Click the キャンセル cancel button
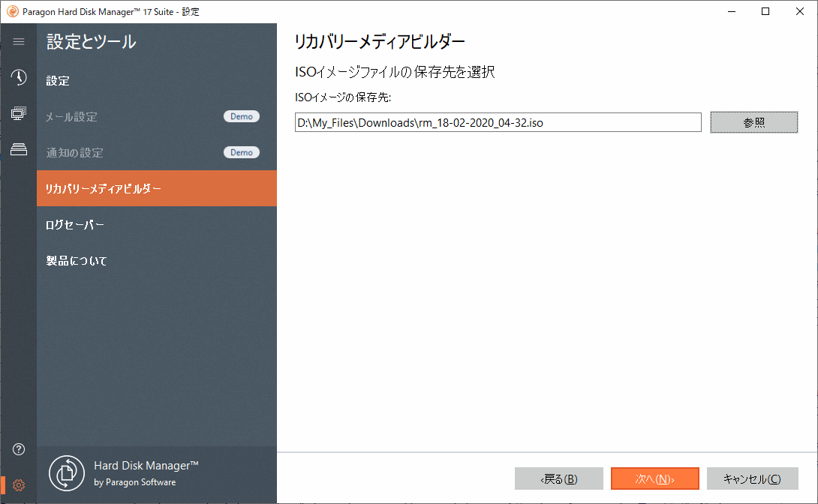The image size is (818, 504). 752,478
